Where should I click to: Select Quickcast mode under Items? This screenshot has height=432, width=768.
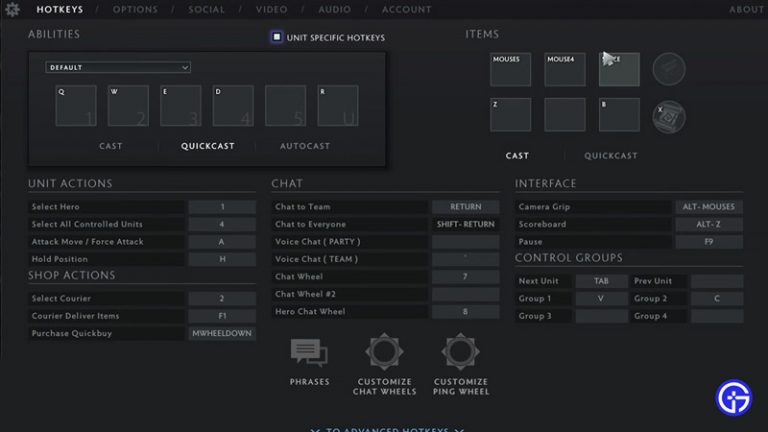coord(610,156)
